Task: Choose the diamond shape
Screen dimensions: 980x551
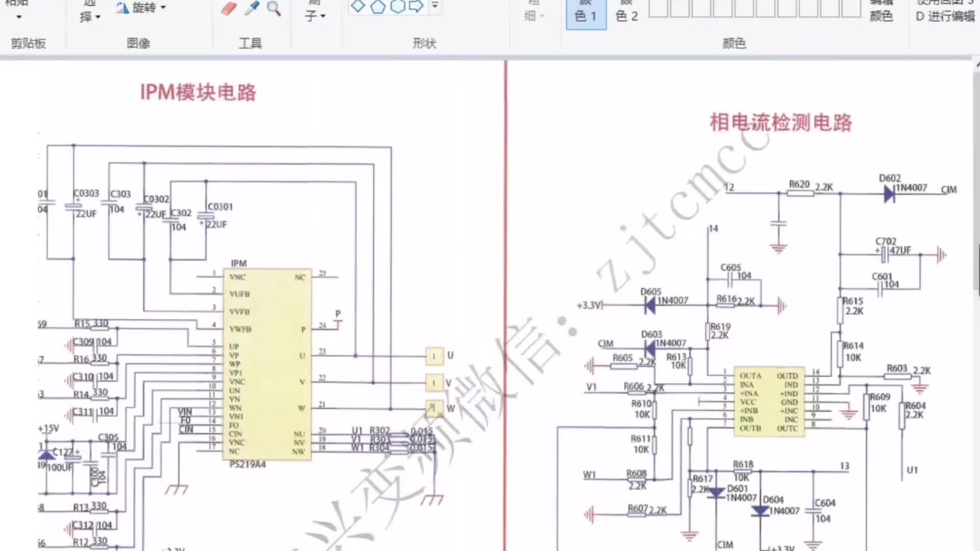Action: pos(358,6)
